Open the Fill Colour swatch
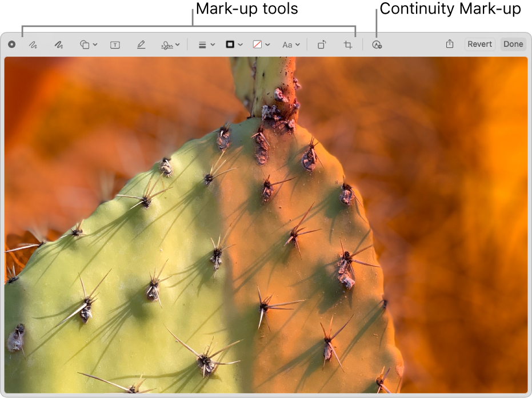 point(257,45)
